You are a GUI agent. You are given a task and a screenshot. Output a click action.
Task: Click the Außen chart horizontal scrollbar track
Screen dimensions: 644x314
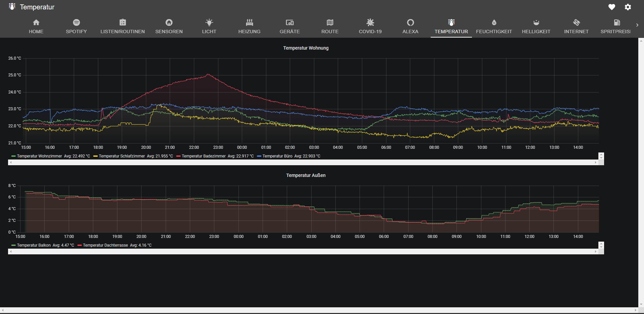click(x=303, y=251)
